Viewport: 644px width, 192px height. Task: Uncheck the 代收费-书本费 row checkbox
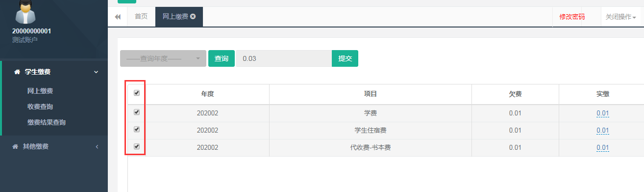click(x=137, y=146)
